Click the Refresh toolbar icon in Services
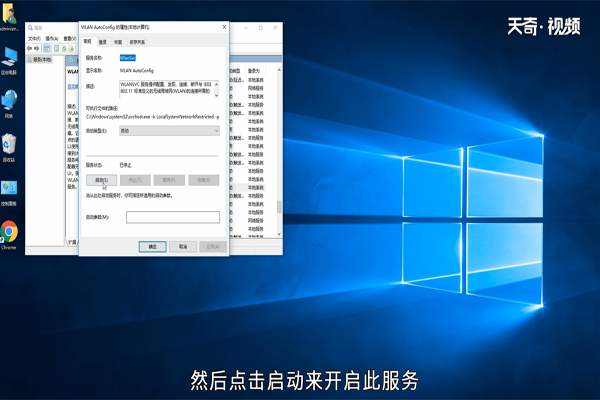600x400 pixels. 64,48
